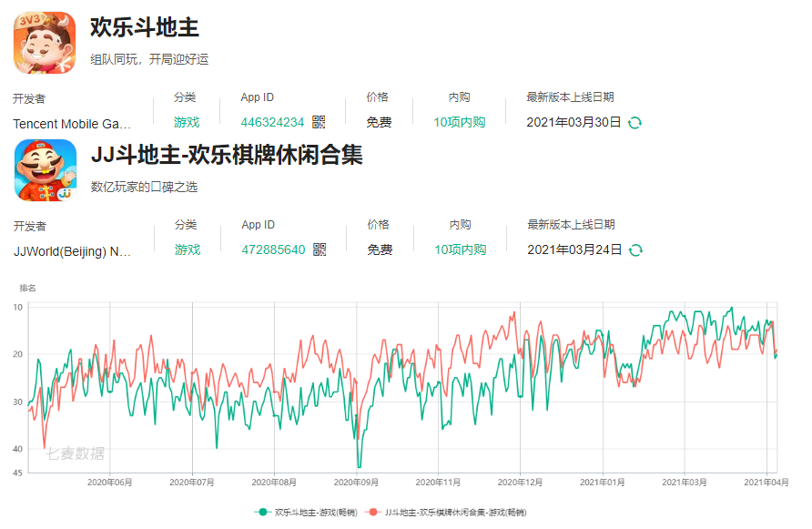Select the 2020年12月 axis label

[x=520, y=483]
